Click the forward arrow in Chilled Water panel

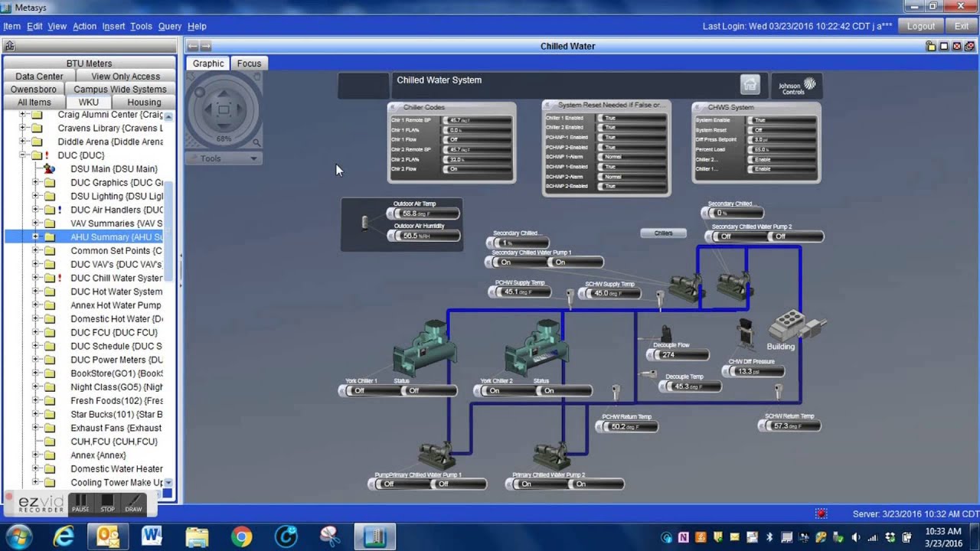[x=205, y=46]
